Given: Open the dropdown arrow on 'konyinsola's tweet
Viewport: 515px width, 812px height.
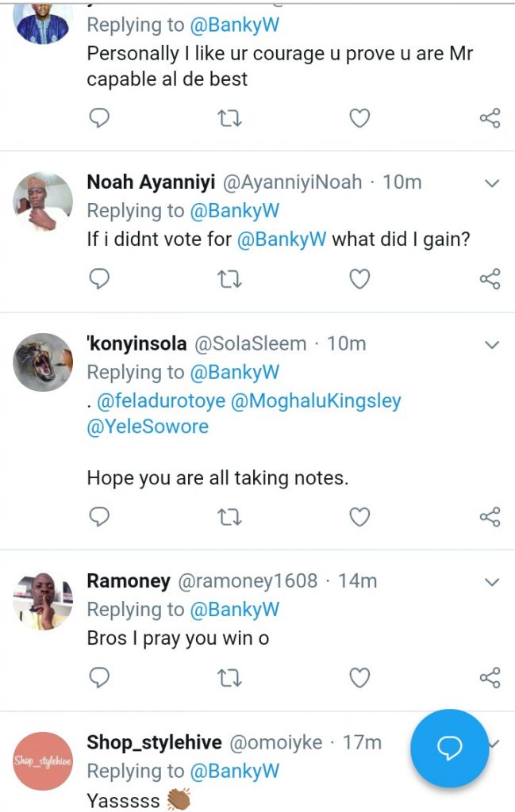Looking at the screenshot, I should coord(492,345).
